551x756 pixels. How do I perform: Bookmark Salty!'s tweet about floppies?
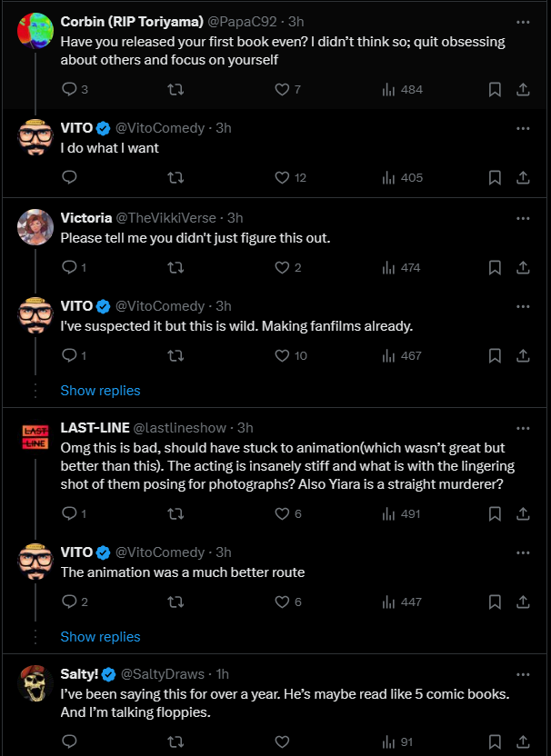tap(495, 741)
